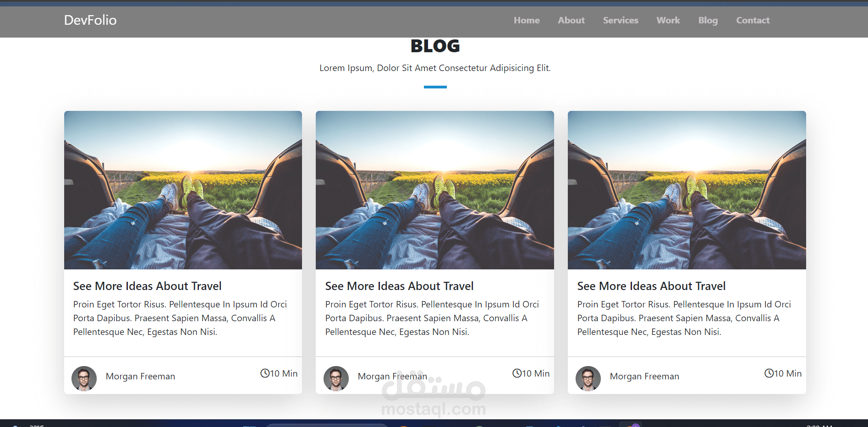Open first card's 'See More Ideas About Travel' title
The width and height of the screenshot is (868, 427).
pos(147,286)
